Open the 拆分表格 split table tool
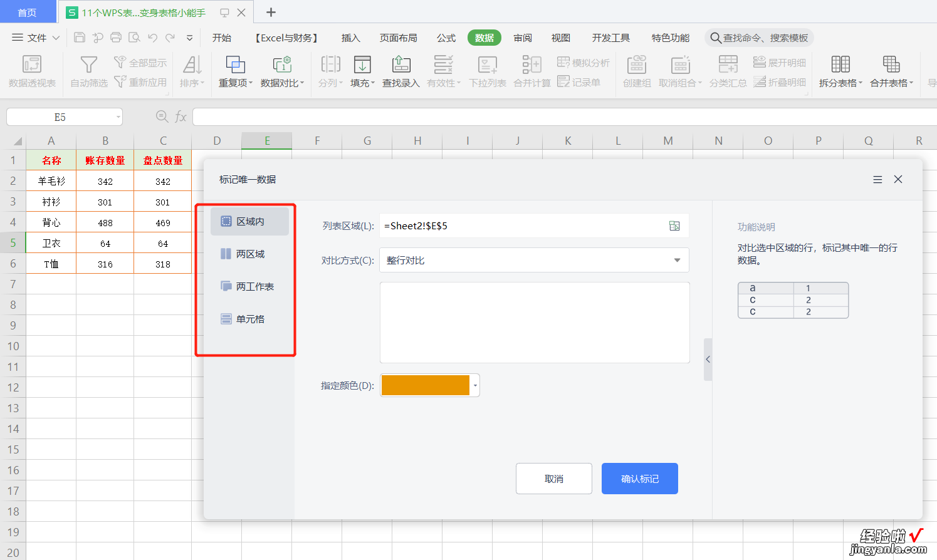The height and width of the screenshot is (560, 937). tap(840, 71)
